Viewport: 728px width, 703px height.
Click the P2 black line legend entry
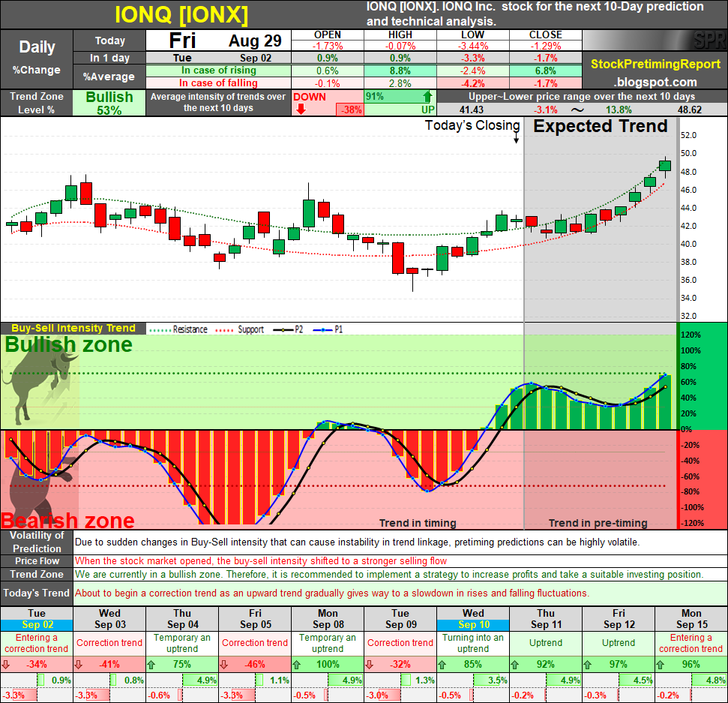click(x=288, y=329)
